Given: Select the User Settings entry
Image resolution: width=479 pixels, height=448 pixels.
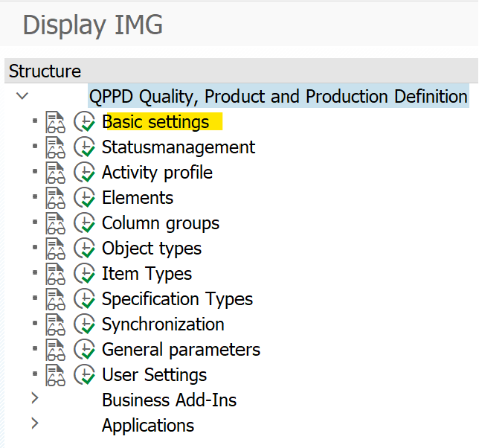Looking at the screenshot, I should tap(154, 375).
